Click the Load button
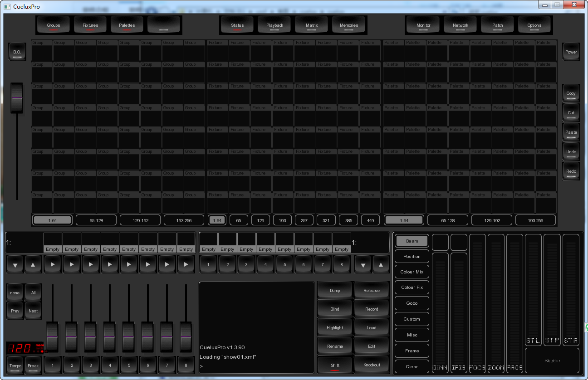Viewport: 588px width, 380px height. click(372, 327)
